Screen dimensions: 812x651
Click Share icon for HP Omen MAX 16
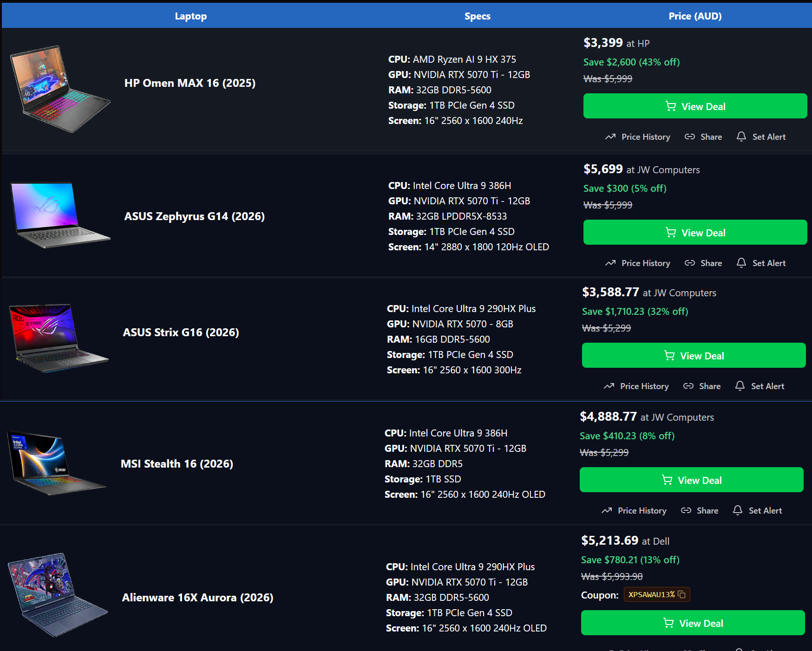[x=690, y=137]
